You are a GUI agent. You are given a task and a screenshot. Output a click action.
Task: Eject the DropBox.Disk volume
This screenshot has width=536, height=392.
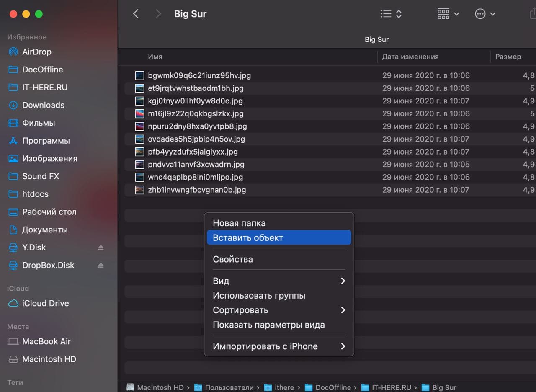point(100,265)
